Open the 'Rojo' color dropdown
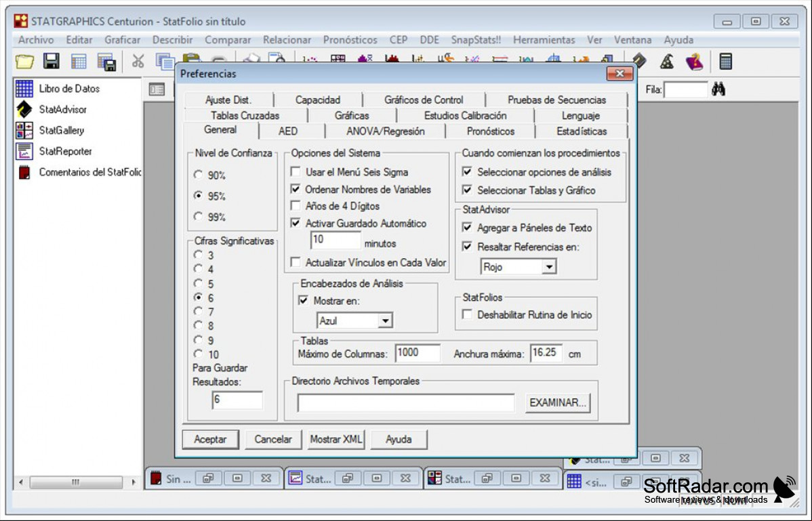This screenshot has height=521, width=812. pos(549,267)
